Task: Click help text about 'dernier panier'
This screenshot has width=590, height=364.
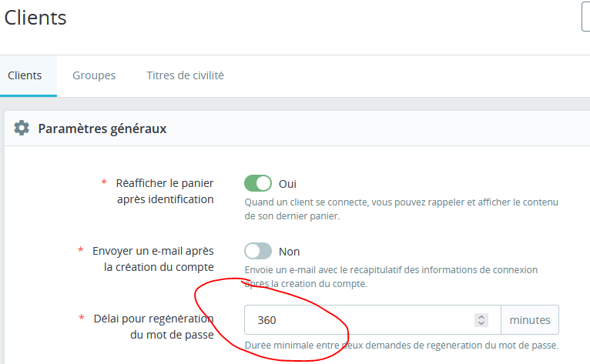Action: [401, 209]
